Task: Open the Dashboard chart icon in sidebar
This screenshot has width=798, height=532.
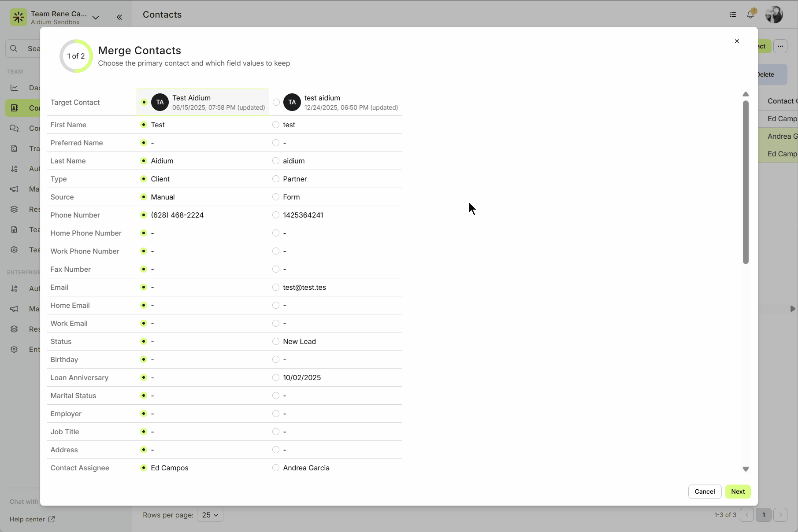Action: [15, 88]
